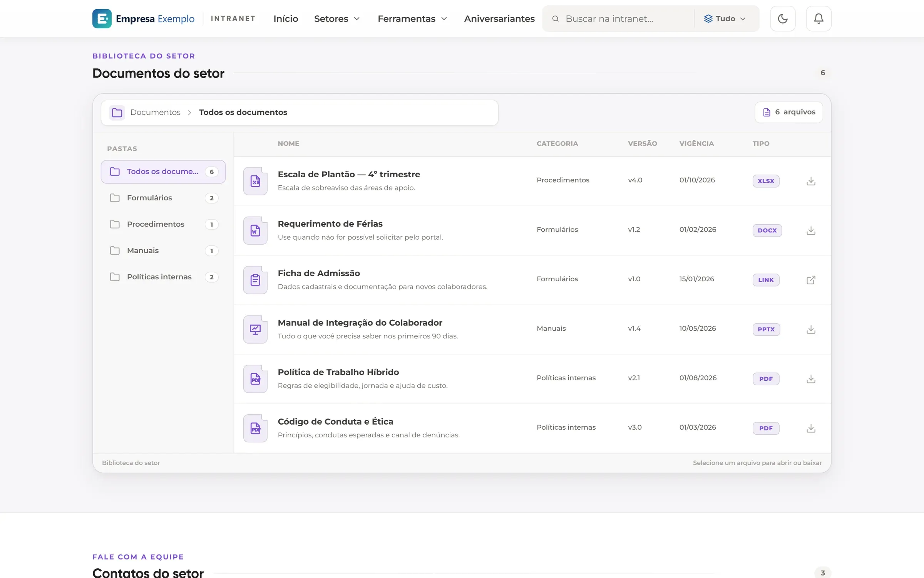The height and width of the screenshot is (578, 924).
Task: Download Manual de Integração PPTX
Action: 811,329
